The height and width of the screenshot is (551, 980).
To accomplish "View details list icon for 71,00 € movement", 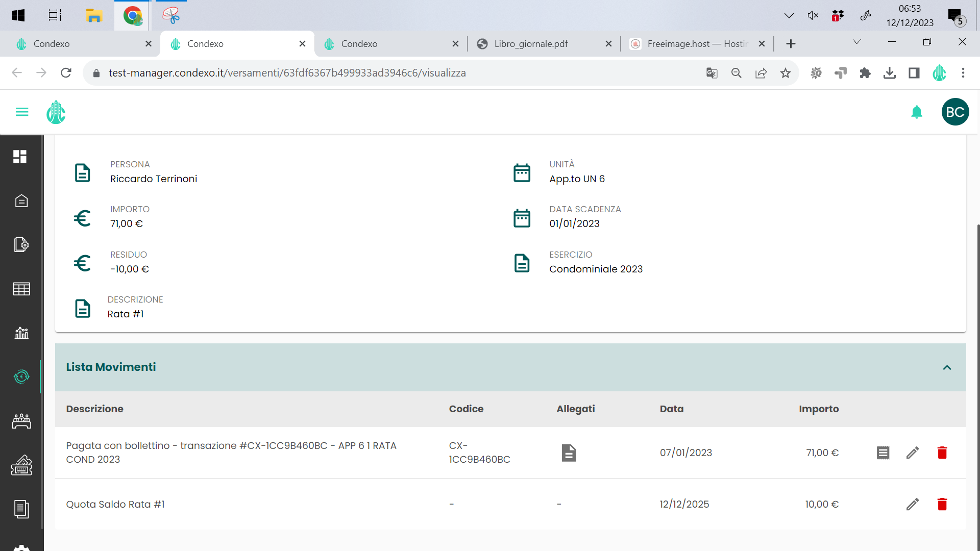I will 883,453.
